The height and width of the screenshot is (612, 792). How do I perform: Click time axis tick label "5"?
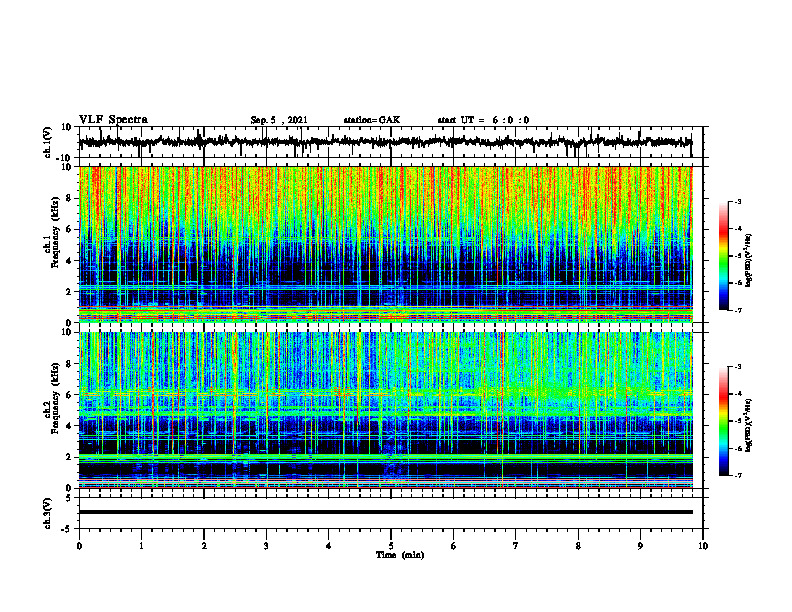[391, 546]
